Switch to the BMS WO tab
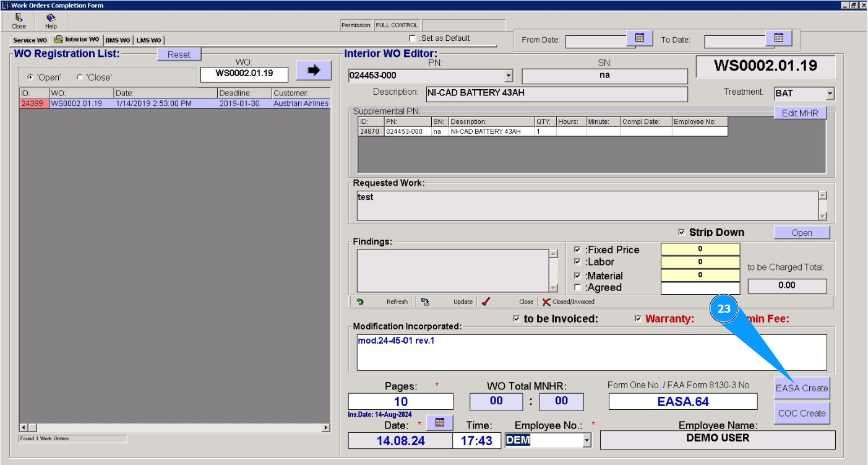The height and width of the screenshot is (465, 868). pos(118,40)
